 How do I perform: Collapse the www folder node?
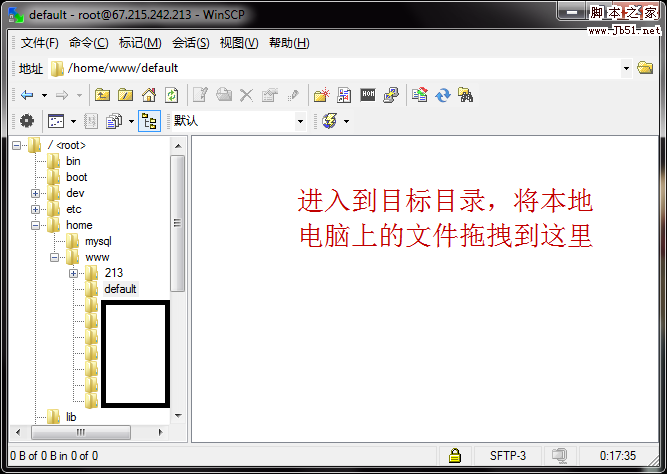(x=54, y=257)
